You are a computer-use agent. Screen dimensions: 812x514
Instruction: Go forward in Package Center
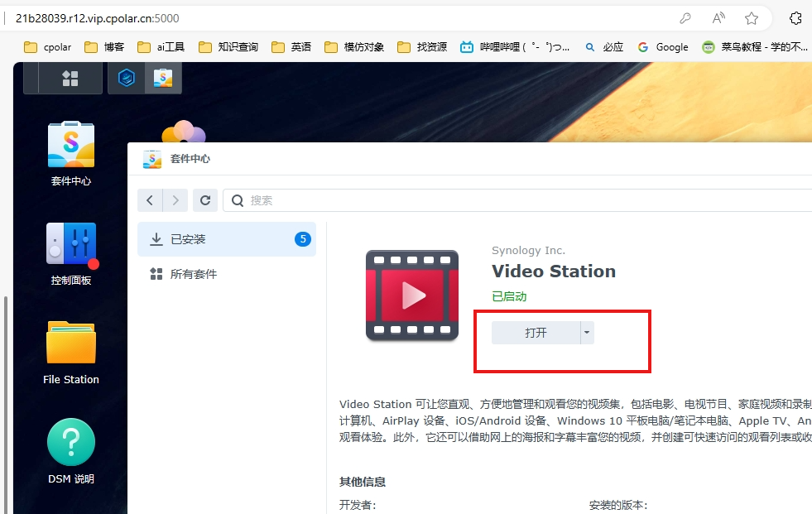pyautogui.click(x=175, y=200)
